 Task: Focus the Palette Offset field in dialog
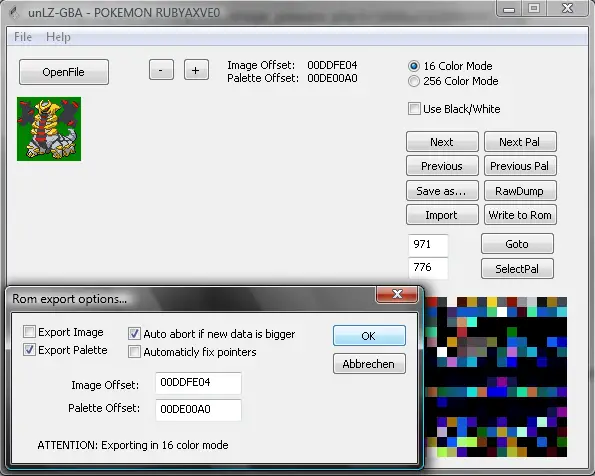pos(198,409)
